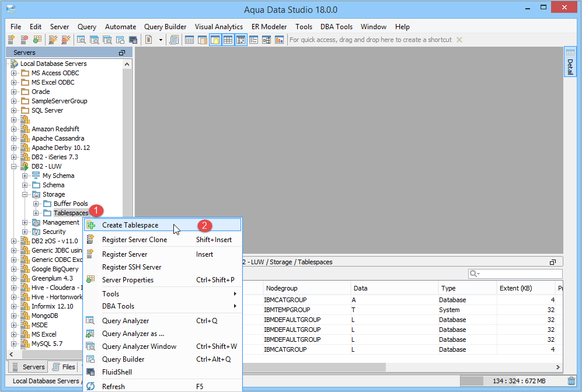Click Register Server icon in main toolbar
The height and width of the screenshot is (392, 582).
click(x=11, y=40)
